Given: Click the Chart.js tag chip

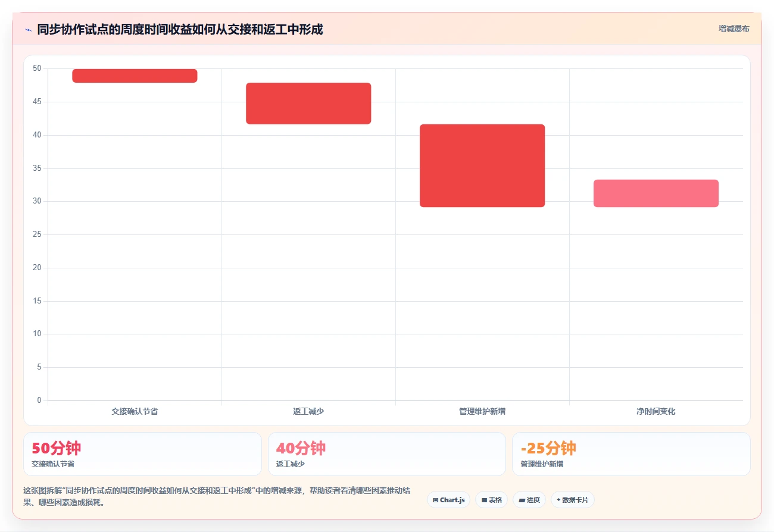Looking at the screenshot, I should click(448, 500).
